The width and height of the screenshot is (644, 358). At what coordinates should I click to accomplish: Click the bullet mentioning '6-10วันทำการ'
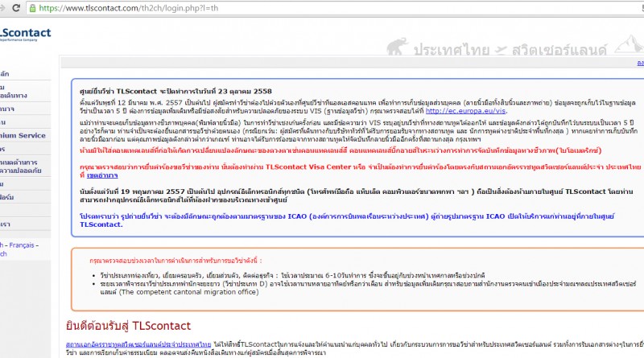point(292,275)
